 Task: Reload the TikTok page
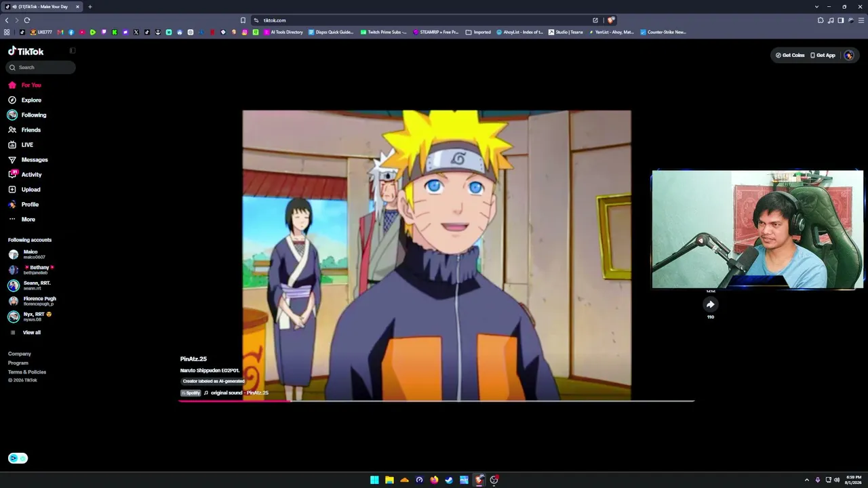(27, 20)
